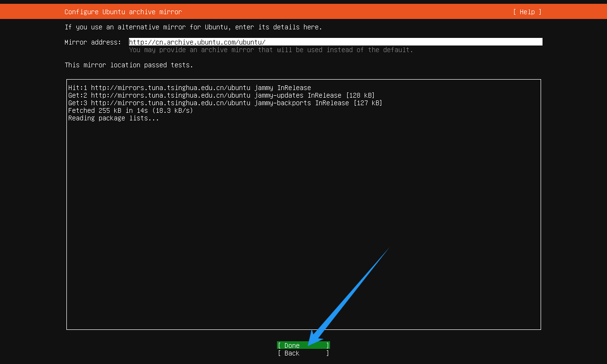Viewport: 607px width, 364px height.
Task: Click the 'You may provide an archive mirror' hint
Action: (271, 50)
